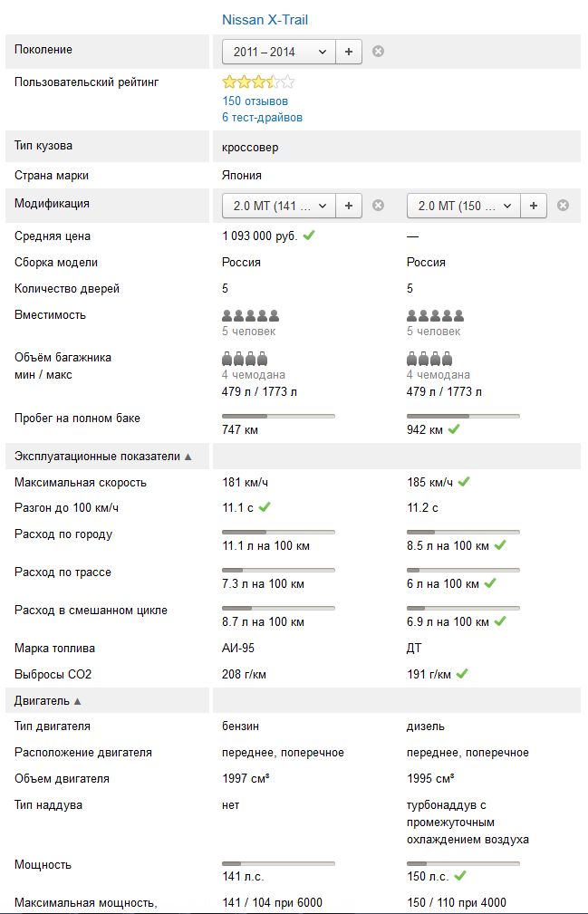Open the 2.0 MT (141) modification dropdown
Screen dimensions: 588x914
tap(279, 206)
